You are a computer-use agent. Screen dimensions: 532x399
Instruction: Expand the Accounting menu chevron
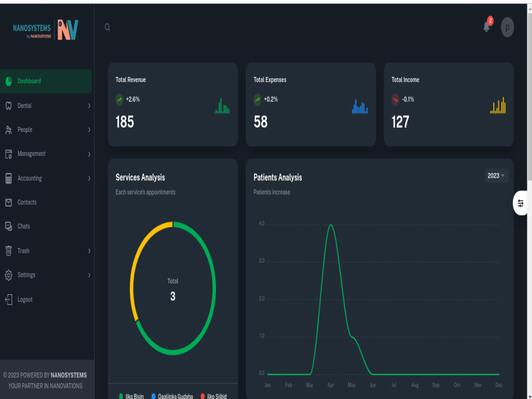tap(89, 178)
